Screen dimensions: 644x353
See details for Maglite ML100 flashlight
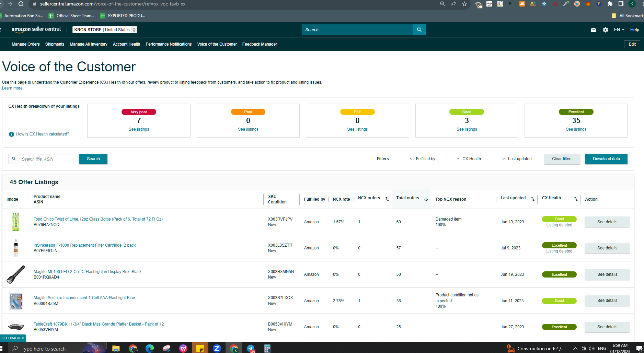tap(607, 274)
